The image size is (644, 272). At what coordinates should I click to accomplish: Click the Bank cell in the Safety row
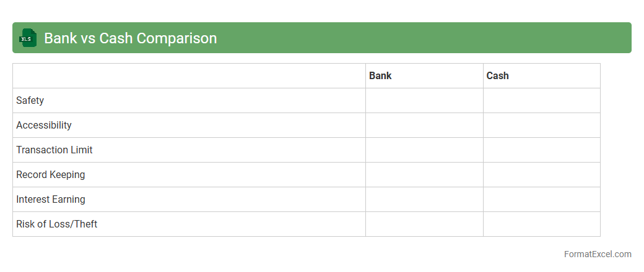(x=424, y=101)
